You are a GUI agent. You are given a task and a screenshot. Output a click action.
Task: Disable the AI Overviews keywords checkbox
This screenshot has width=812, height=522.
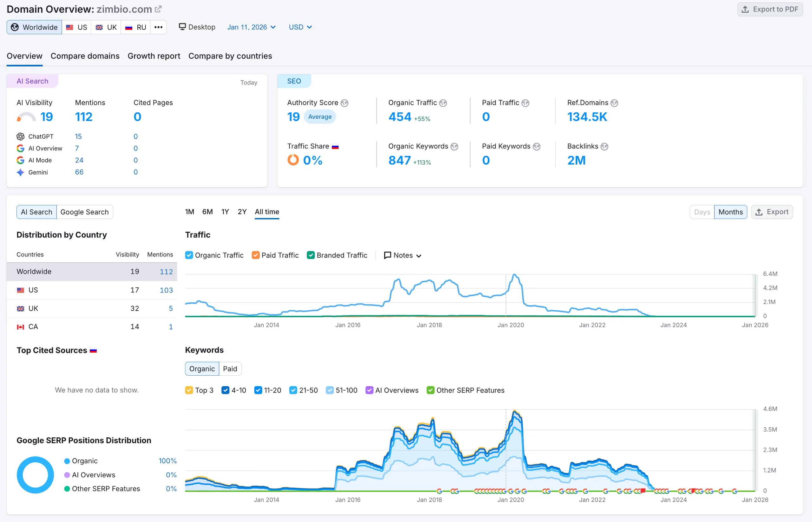coord(369,390)
